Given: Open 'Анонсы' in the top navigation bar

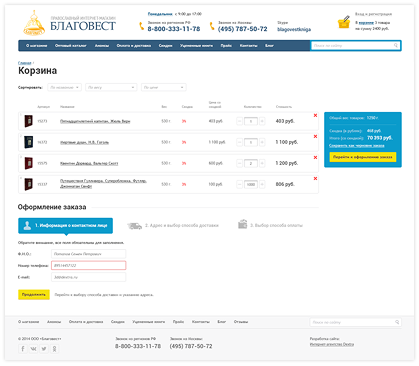Looking at the screenshot, I should point(102,46).
